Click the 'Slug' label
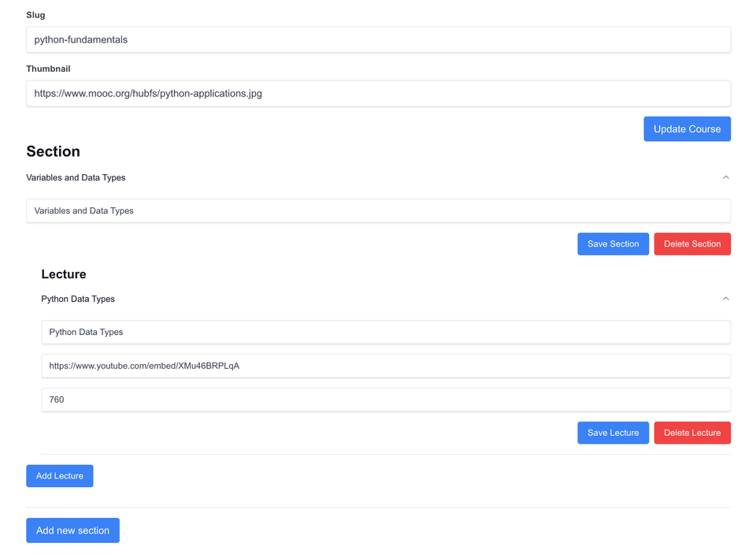The image size is (756, 558). 35,15
